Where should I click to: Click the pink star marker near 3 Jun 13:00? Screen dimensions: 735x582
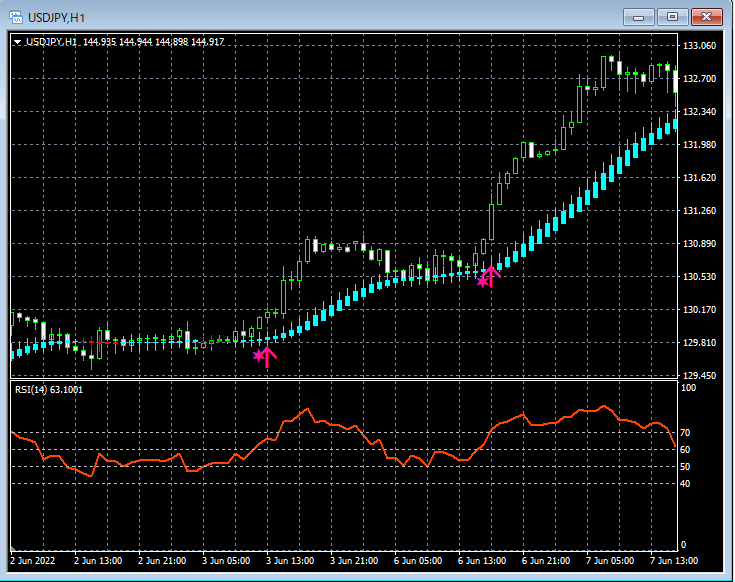258,356
